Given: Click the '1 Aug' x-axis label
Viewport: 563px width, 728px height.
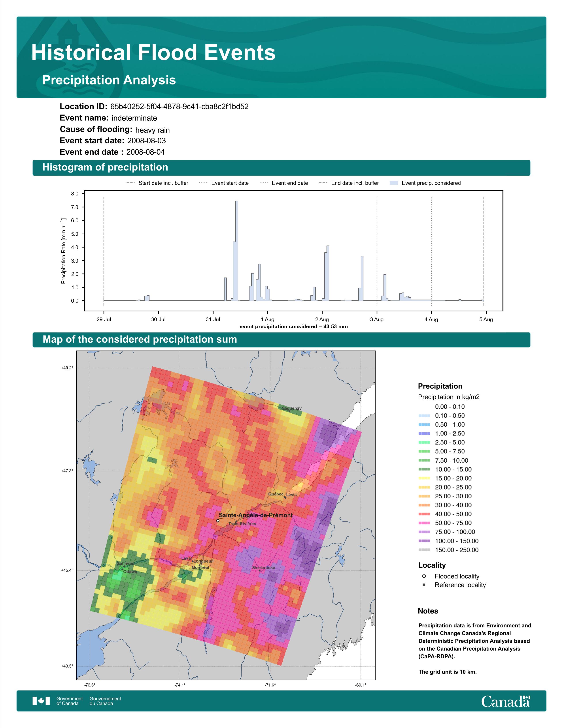Looking at the screenshot, I should 268,319.
